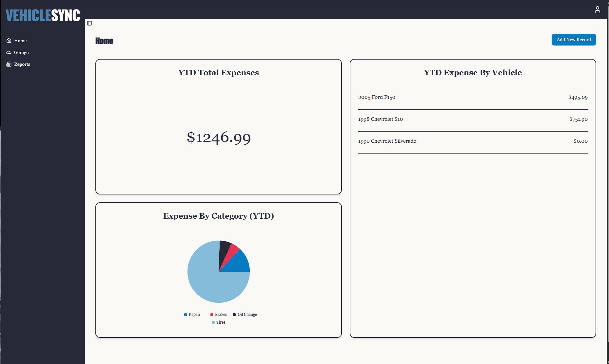The width and height of the screenshot is (609, 364).
Task: Open the Garage menu item
Action: click(x=21, y=52)
